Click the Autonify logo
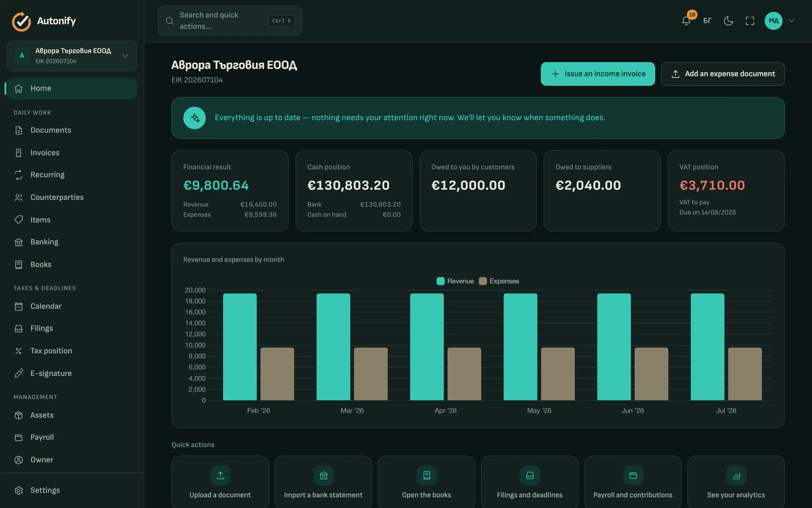812x508 pixels. click(44, 21)
